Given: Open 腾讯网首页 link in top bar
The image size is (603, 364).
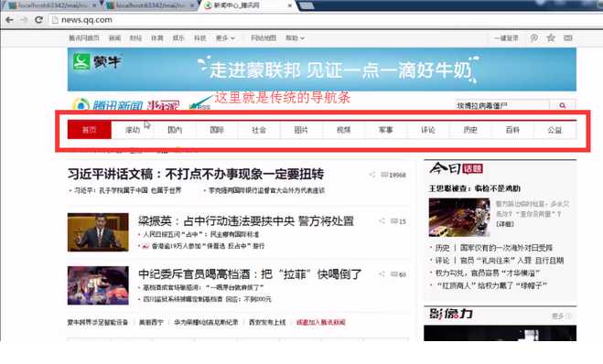Looking at the screenshot, I should [84, 38].
